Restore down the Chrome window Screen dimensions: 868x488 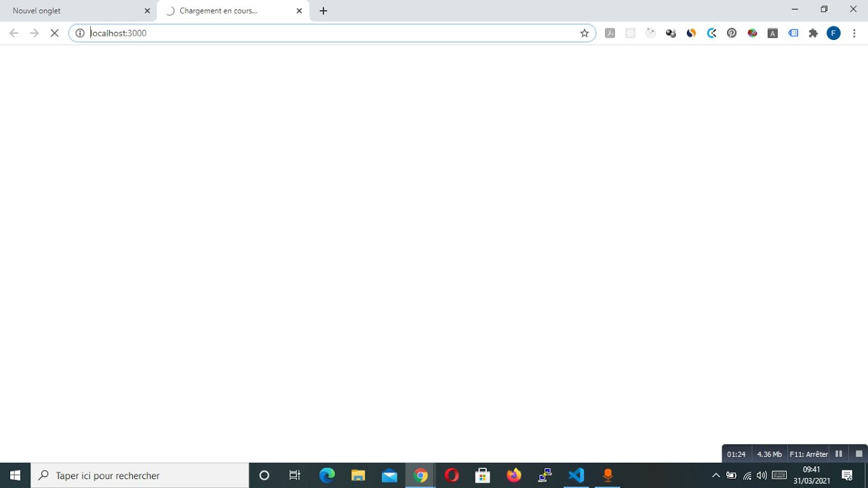[824, 9]
